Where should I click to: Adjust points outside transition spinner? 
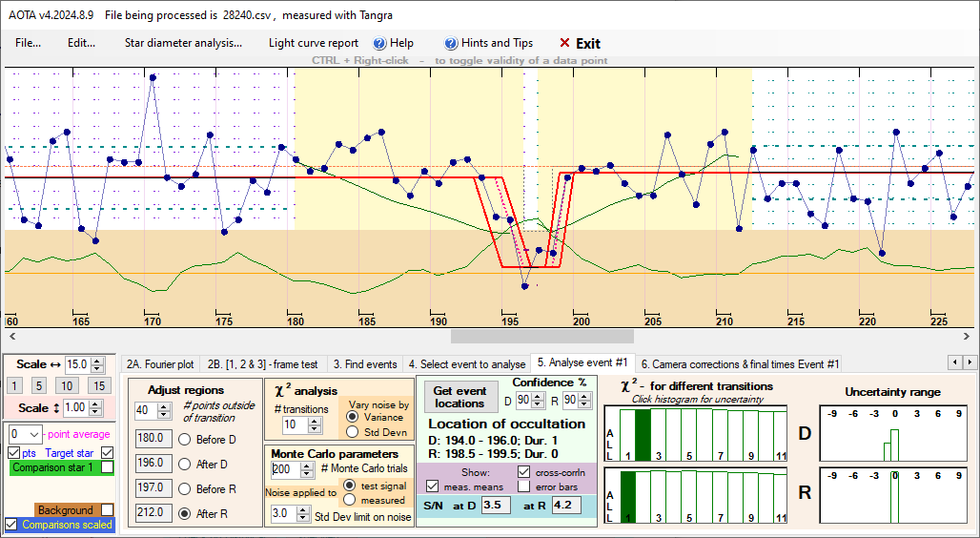164,410
